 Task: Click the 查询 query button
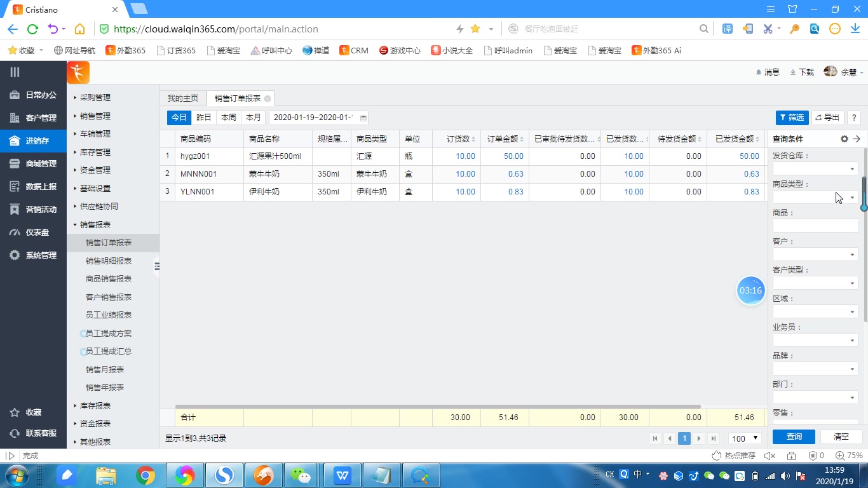[794, 437]
